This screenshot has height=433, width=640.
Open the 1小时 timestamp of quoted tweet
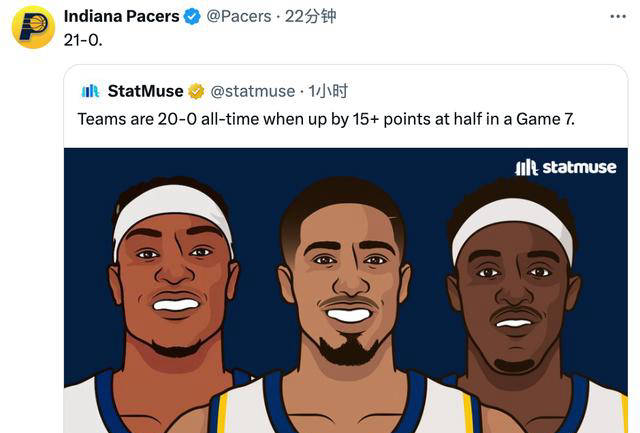[x=328, y=91]
